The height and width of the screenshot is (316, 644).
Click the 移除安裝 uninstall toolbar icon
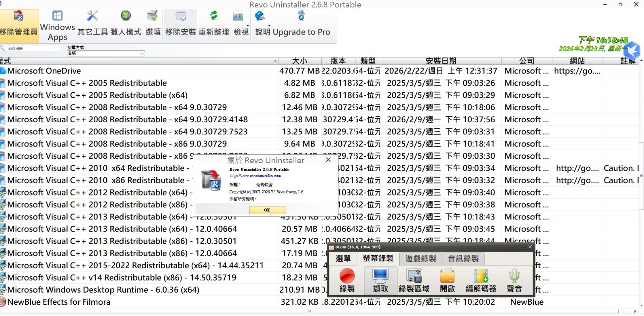click(x=181, y=17)
